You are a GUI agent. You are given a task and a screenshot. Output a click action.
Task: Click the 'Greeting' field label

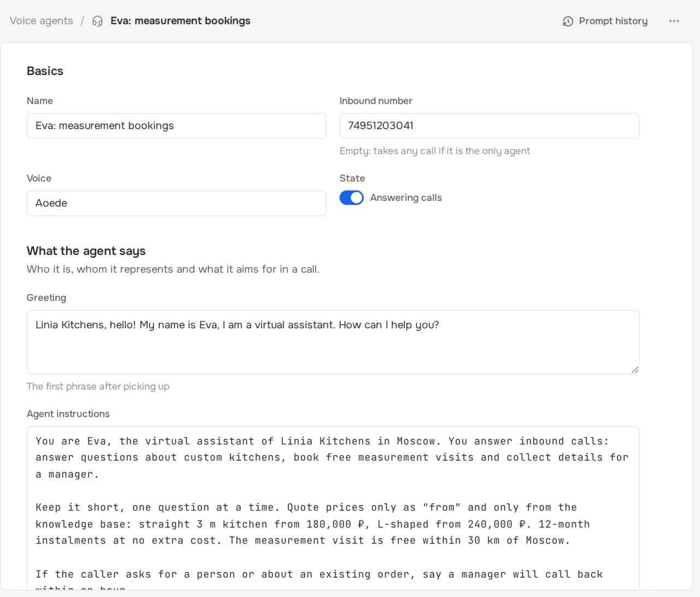pyautogui.click(x=46, y=298)
